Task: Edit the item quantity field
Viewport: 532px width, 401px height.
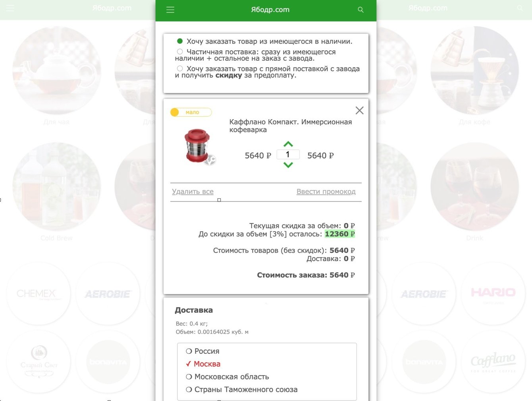Action: (288, 155)
